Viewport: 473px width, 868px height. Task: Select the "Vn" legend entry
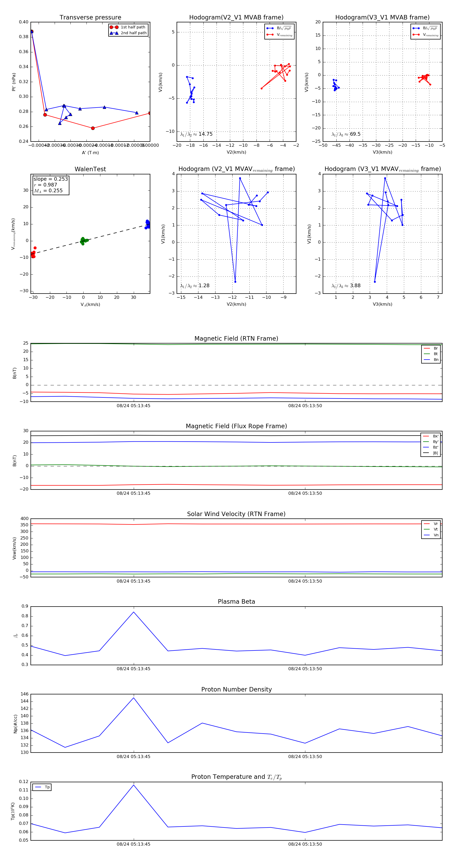(431, 535)
